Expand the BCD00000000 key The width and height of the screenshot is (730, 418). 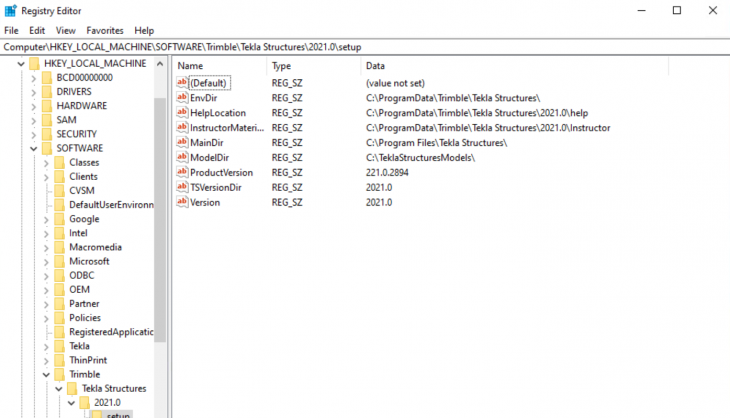pos(34,78)
